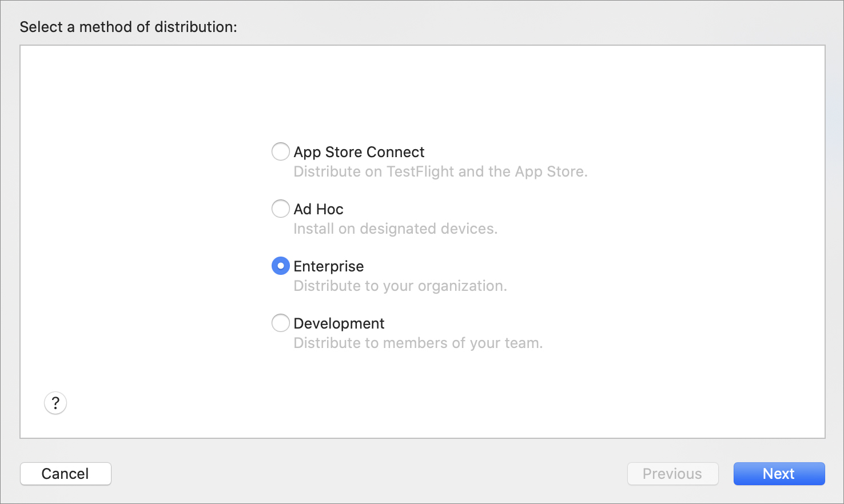Select the App Store Connect radio button

coord(280,152)
